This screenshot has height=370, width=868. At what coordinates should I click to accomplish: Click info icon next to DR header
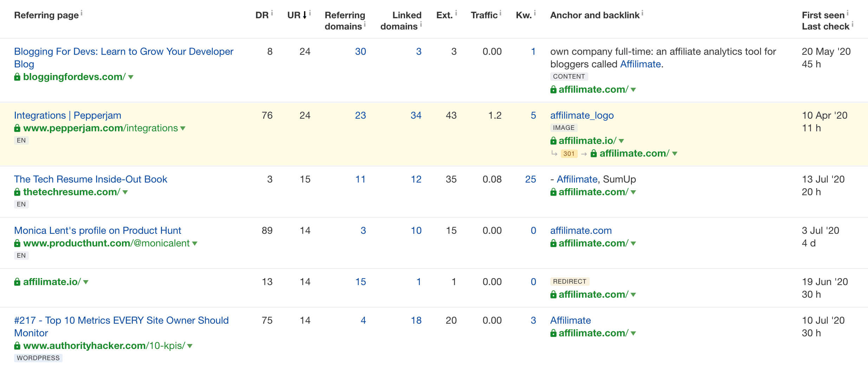coord(272,13)
